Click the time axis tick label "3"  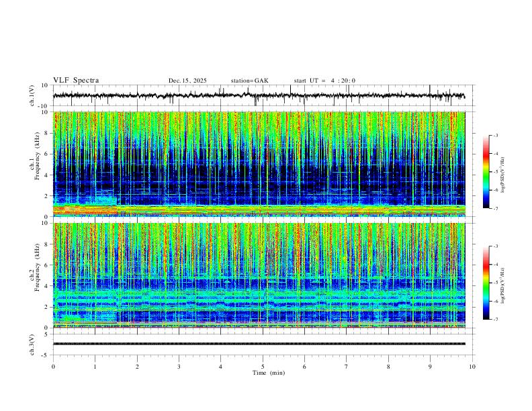[179, 367]
